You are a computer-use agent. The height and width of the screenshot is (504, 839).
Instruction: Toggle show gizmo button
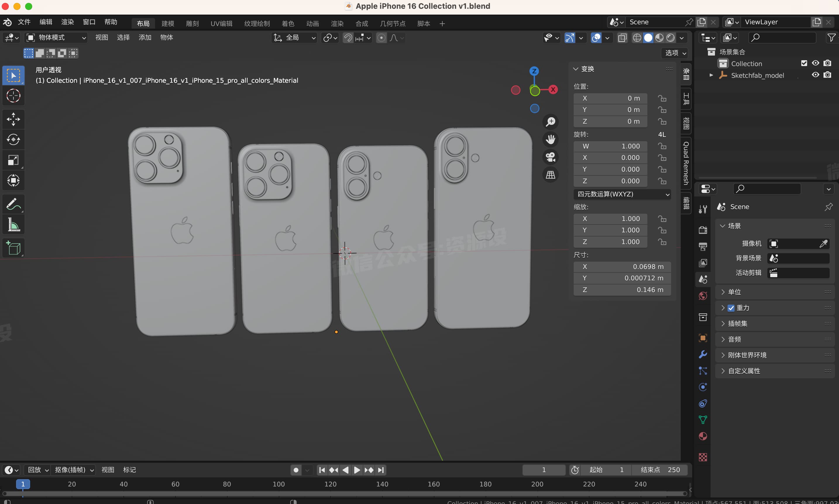[570, 38]
